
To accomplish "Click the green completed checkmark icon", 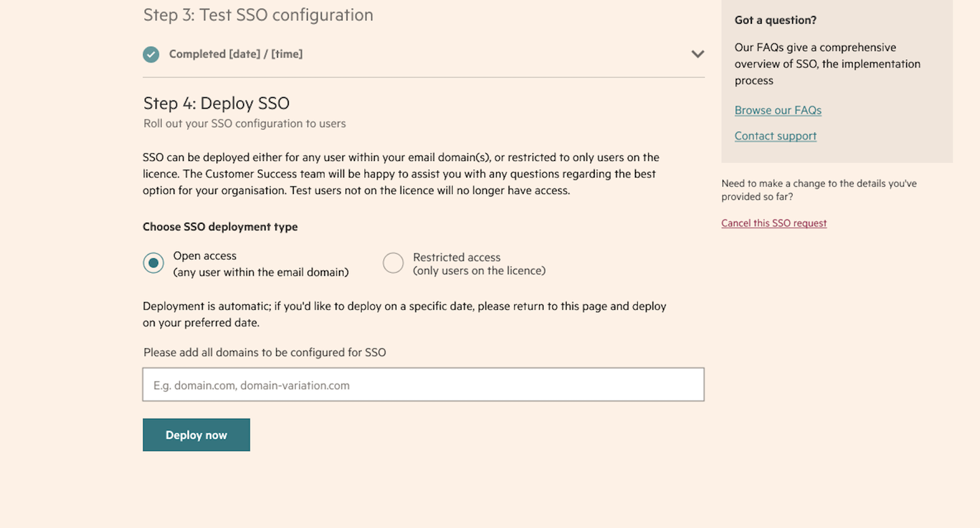I will click(151, 54).
